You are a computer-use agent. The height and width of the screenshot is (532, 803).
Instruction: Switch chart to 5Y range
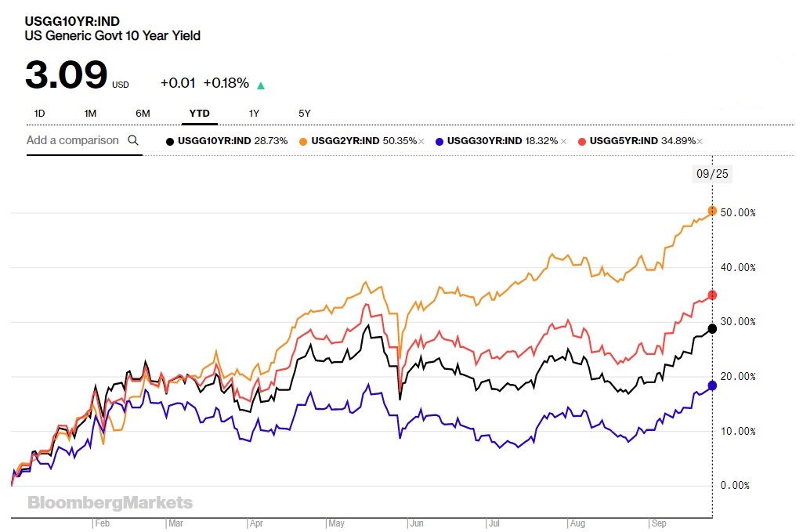pyautogui.click(x=305, y=114)
